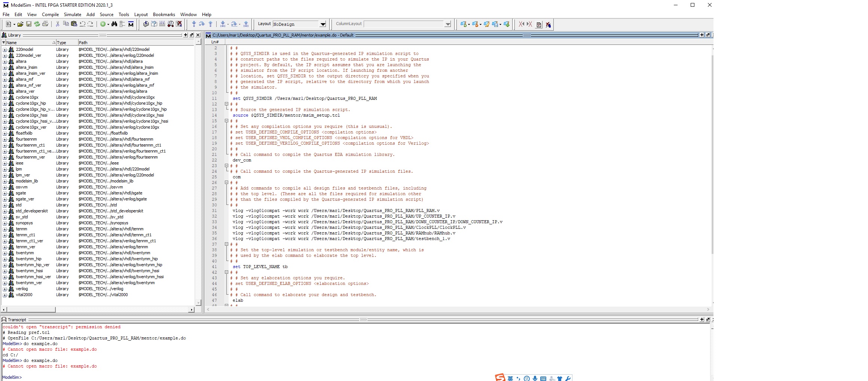Click the Simulate toolbar icon
The image size is (868, 381).
coord(171,24)
